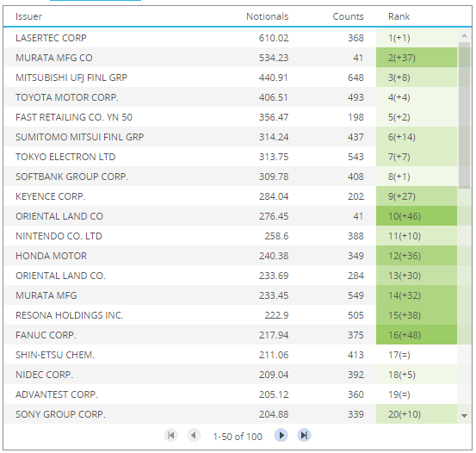The width and height of the screenshot is (476, 453).
Task: Click notional value 313.75
Action: coord(274,157)
